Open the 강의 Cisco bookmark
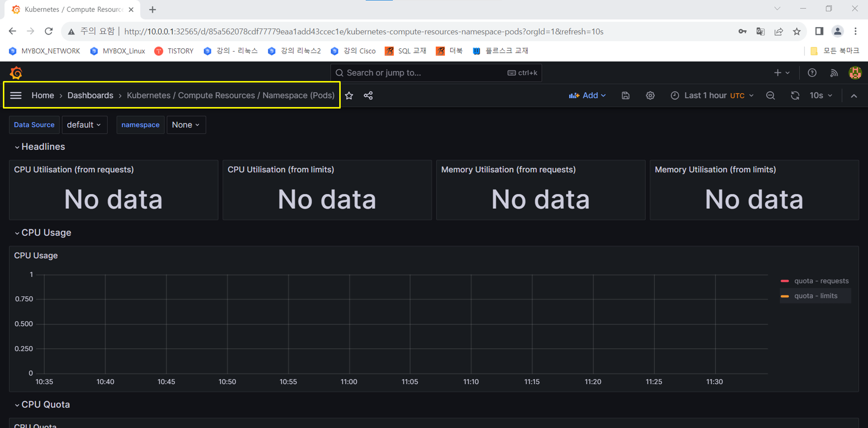 [353, 51]
